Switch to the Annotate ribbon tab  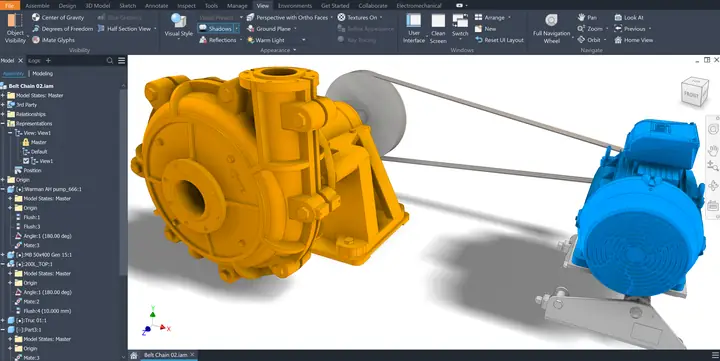[156, 6]
